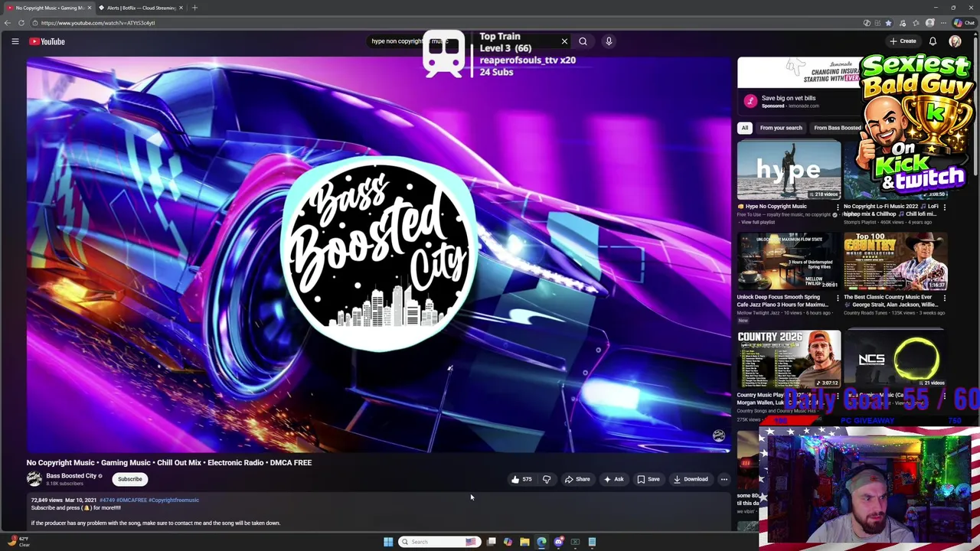Select the From your search chip
The height and width of the screenshot is (551, 980).
click(781, 128)
